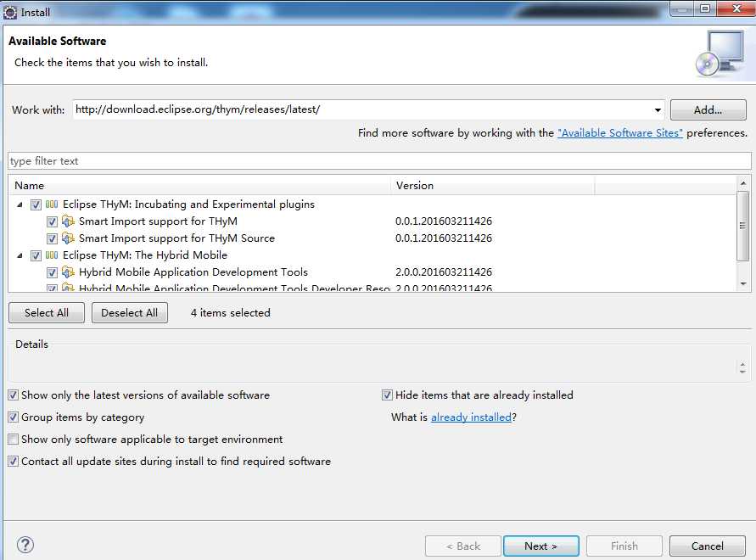Click the feature icon for Hybrid Mobile Application Development Tools
This screenshot has height=560, width=756.
click(x=68, y=272)
